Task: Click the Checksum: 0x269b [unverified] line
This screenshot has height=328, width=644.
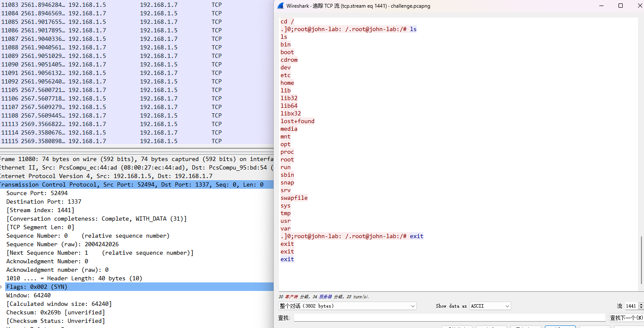Action: point(56,312)
